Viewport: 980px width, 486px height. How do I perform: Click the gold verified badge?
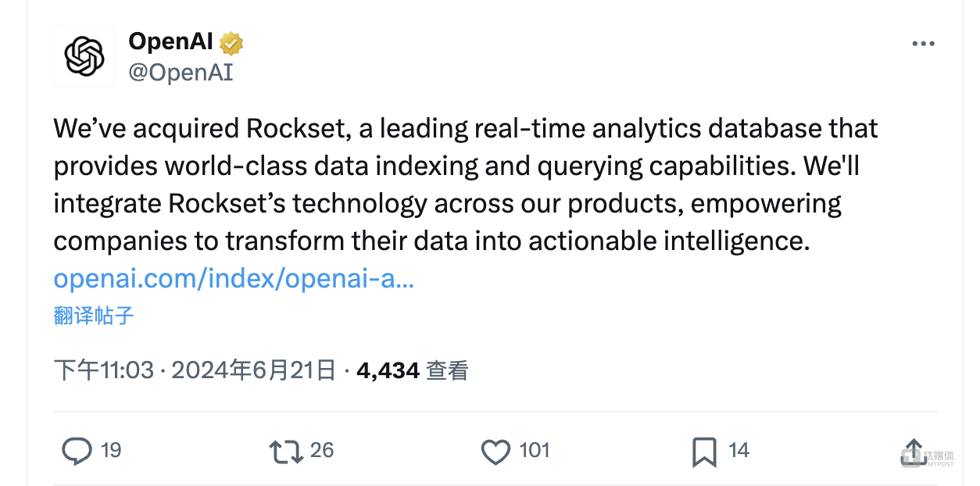[231, 43]
